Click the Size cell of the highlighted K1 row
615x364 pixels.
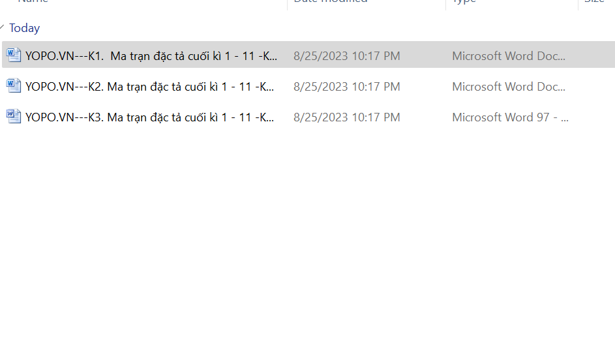pyautogui.click(x=596, y=55)
